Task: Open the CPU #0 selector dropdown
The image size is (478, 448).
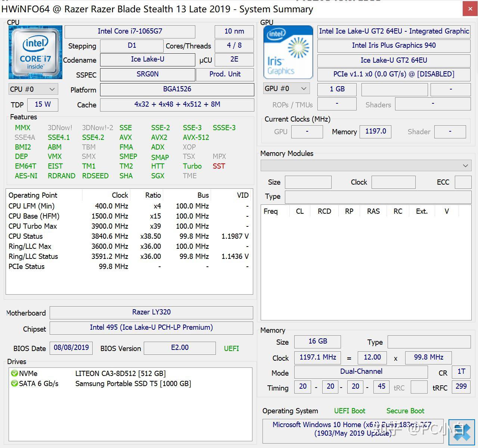Action: (x=33, y=89)
